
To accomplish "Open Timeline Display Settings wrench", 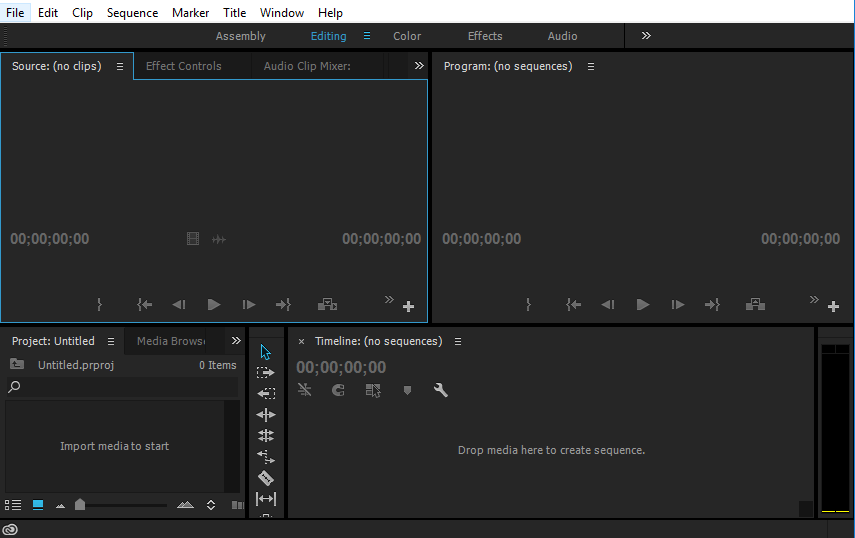I will 441,390.
